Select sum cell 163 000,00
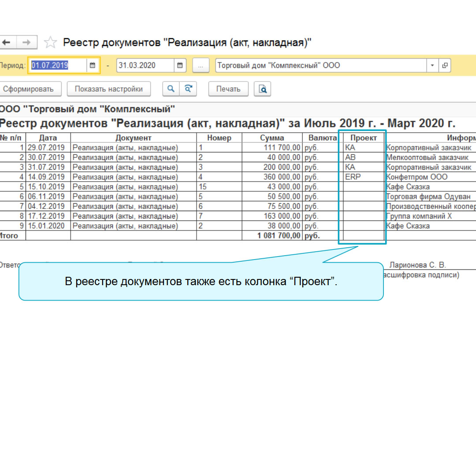Image resolution: width=476 pixels, height=476 pixels. [272, 216]
